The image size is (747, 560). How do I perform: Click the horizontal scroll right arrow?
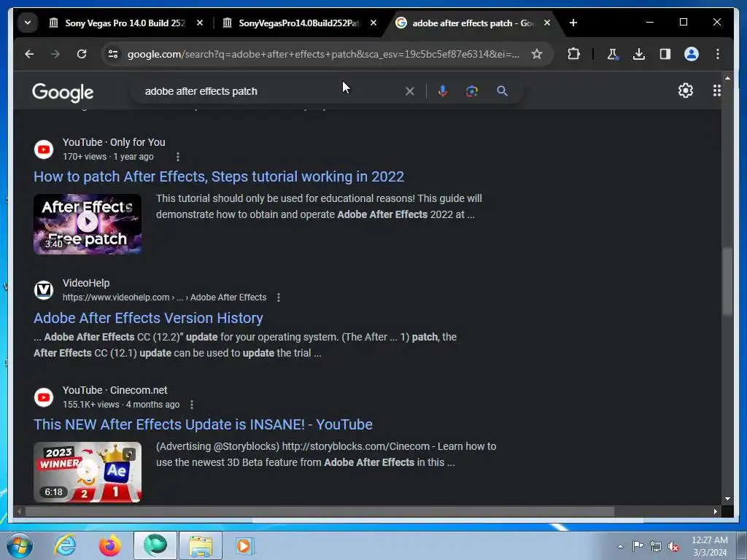tap(716, 511)
